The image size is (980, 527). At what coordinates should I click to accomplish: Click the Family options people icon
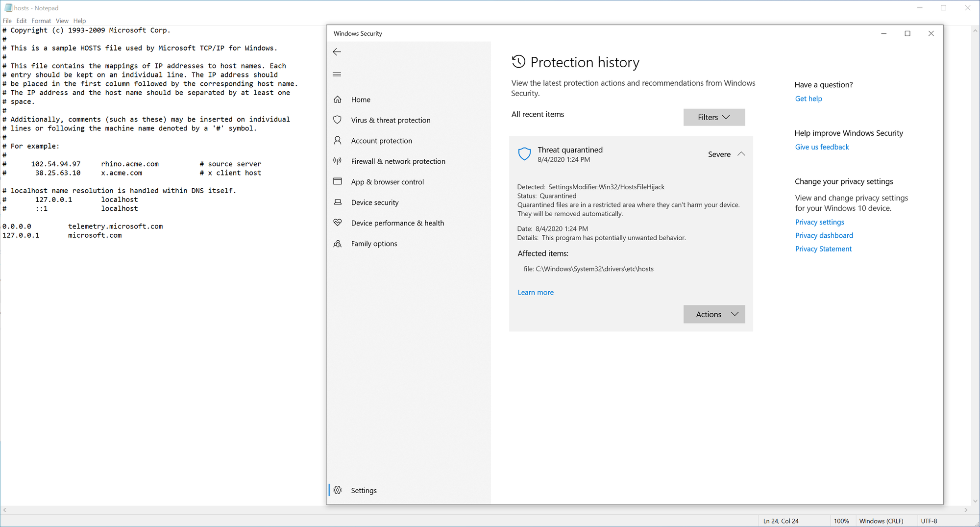tap(338, 244)
